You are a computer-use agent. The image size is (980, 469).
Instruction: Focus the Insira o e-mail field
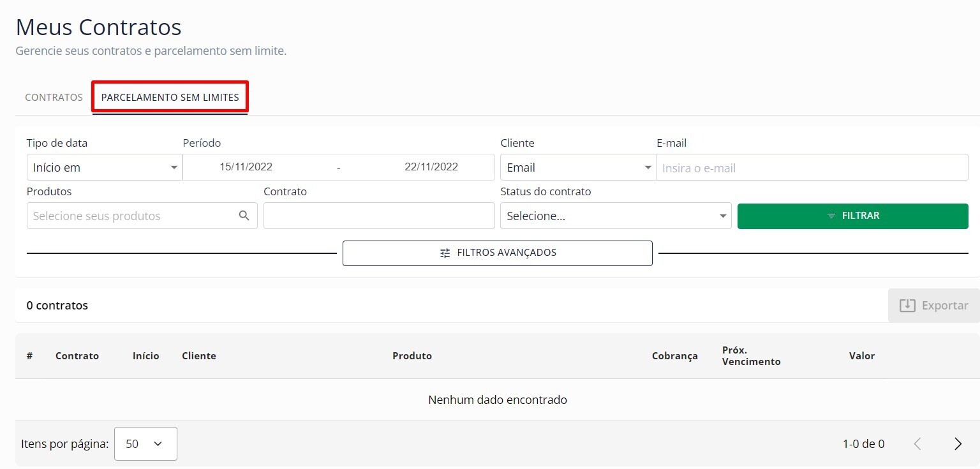coord(811,168)
